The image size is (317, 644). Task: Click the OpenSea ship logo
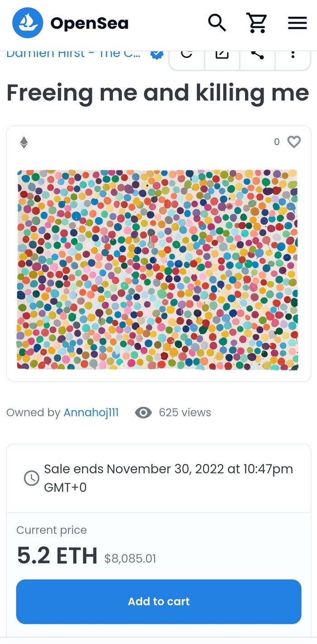(x=28, y=23)
